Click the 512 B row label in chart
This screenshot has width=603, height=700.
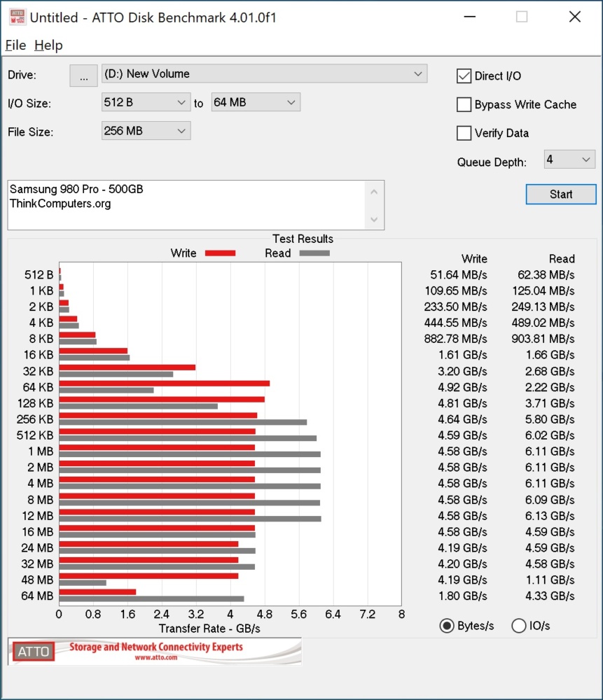tap(39, 274)
